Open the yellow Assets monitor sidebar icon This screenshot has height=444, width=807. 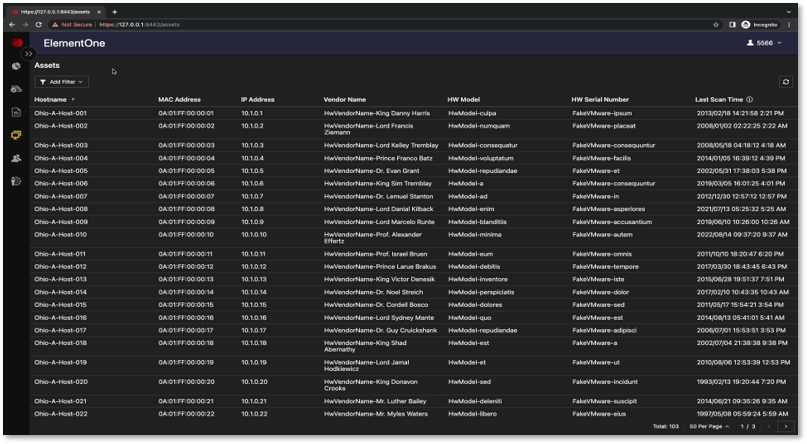16,135
